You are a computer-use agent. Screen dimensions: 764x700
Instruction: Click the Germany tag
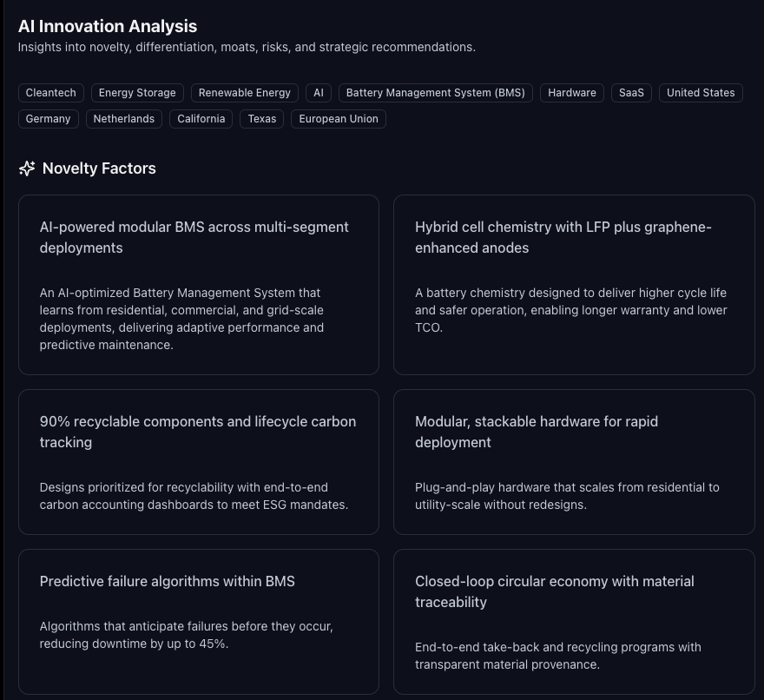[49, 119]
